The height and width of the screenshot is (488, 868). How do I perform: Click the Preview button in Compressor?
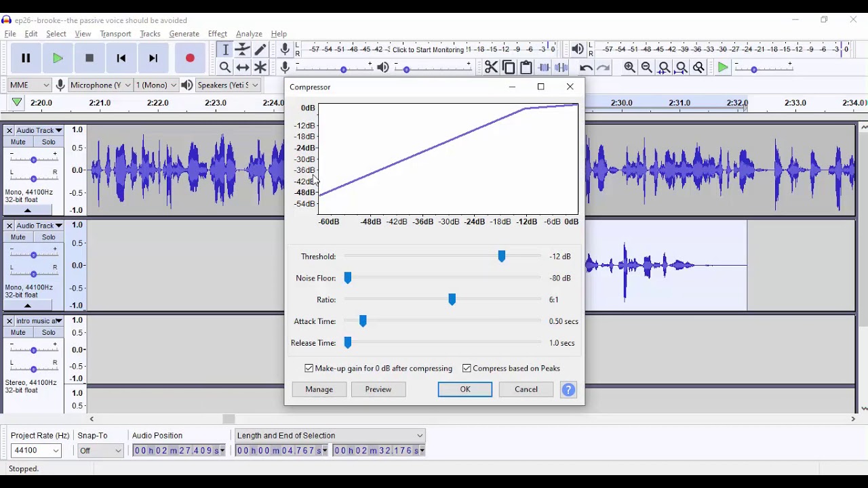click(378, 390)
